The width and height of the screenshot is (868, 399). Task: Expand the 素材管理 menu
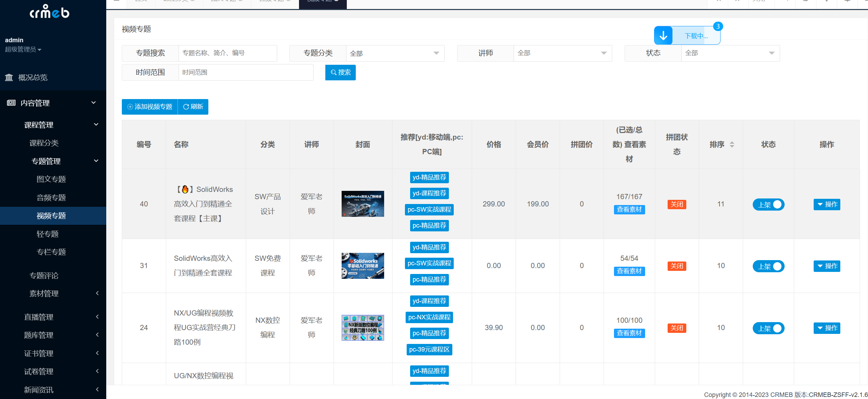(97, 293)
